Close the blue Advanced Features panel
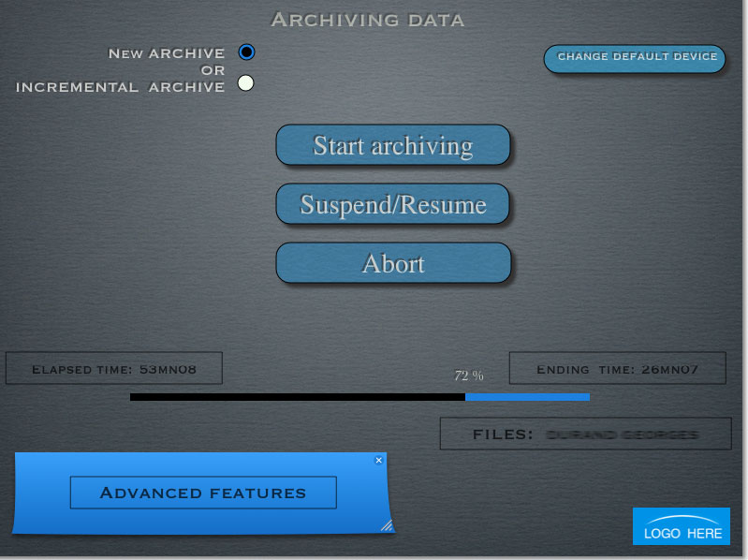Screen dimensions: 748x560 pos(379,461)
